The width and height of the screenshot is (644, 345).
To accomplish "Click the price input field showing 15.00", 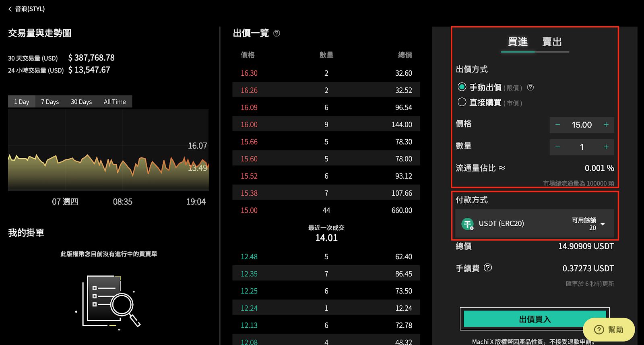I will click(x=582, y=125).
